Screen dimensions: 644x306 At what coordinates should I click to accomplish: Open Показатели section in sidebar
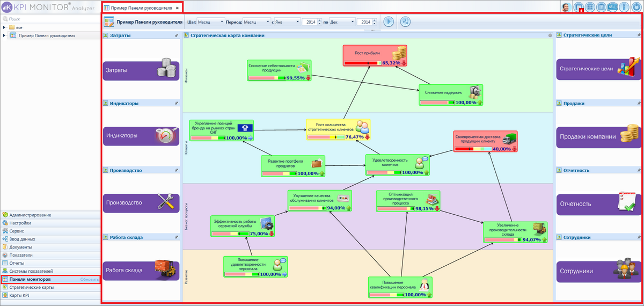[x=50, y=255]
